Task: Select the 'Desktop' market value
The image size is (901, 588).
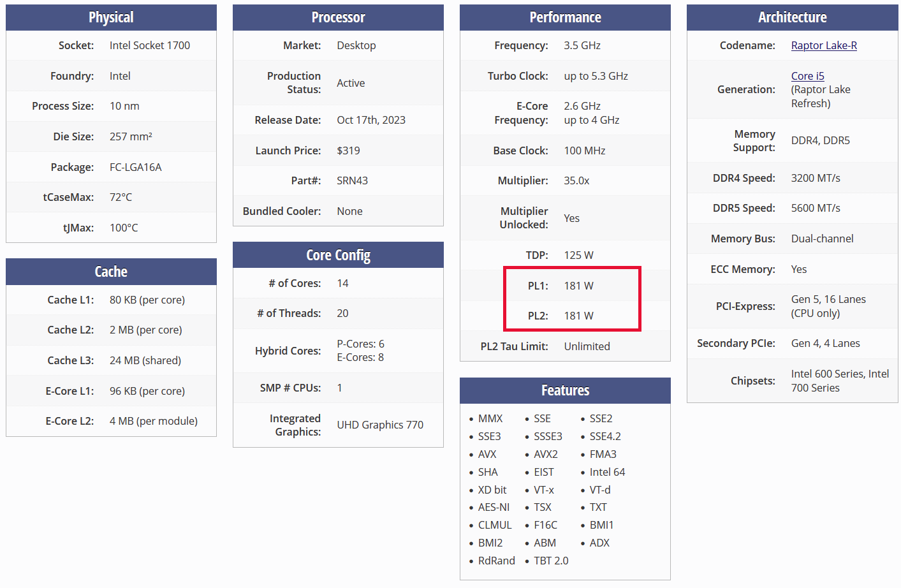Action: click(x=356, y=45)
